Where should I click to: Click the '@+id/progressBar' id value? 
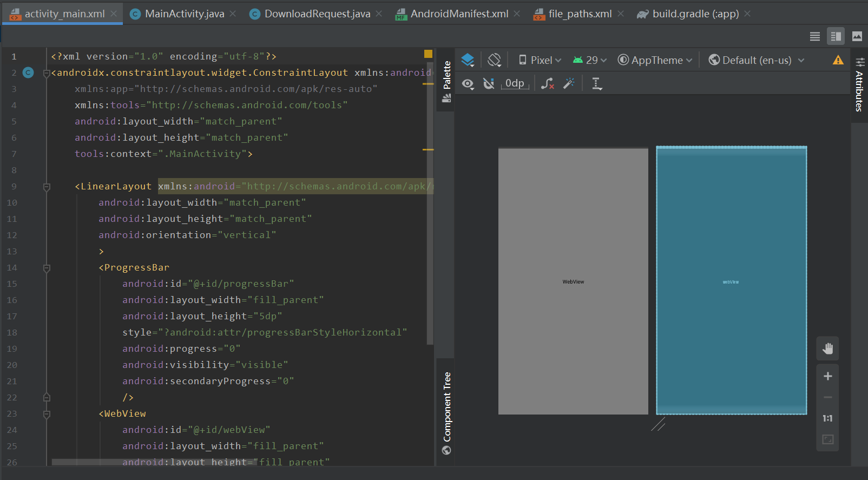(241, 284)
